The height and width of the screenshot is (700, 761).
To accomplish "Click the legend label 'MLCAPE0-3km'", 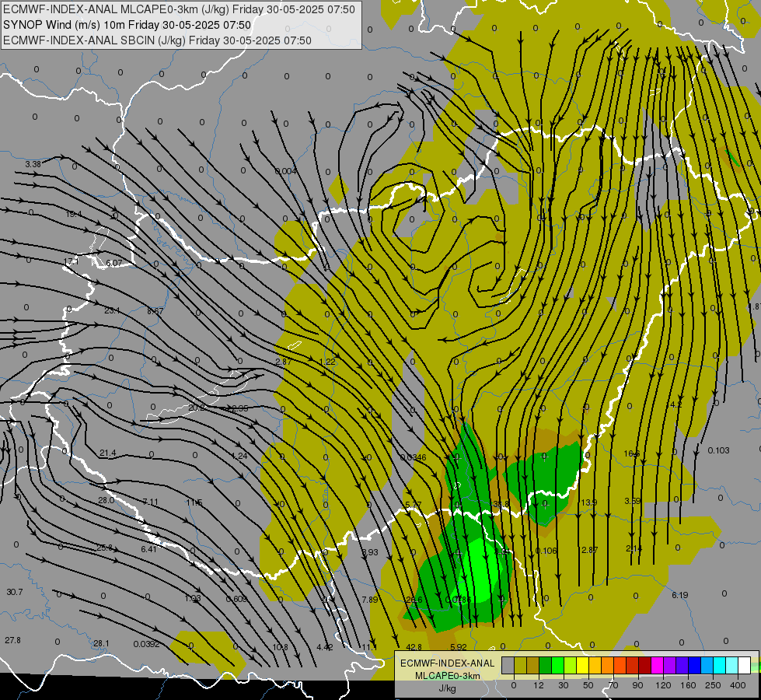I will (x=447, y=676).
